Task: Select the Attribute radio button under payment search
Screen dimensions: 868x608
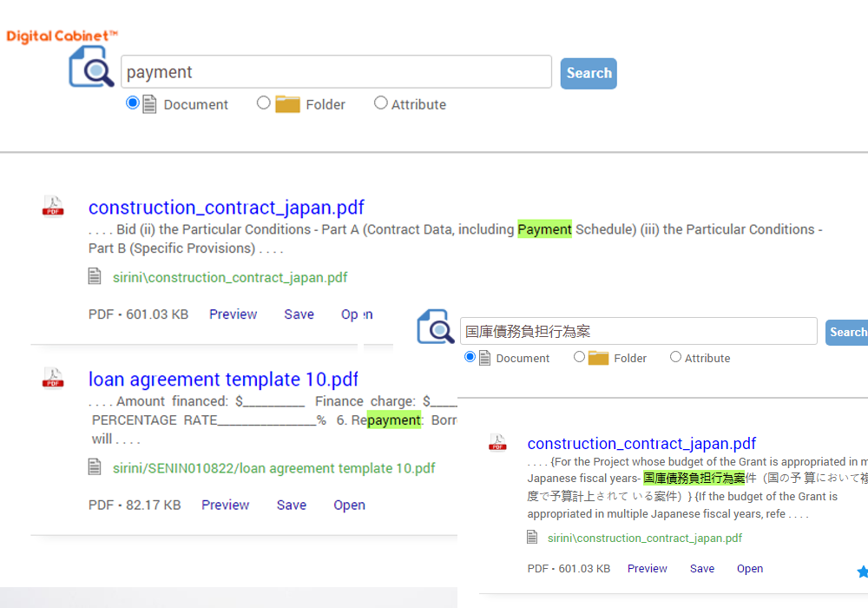Action: [x=381, y=102]
